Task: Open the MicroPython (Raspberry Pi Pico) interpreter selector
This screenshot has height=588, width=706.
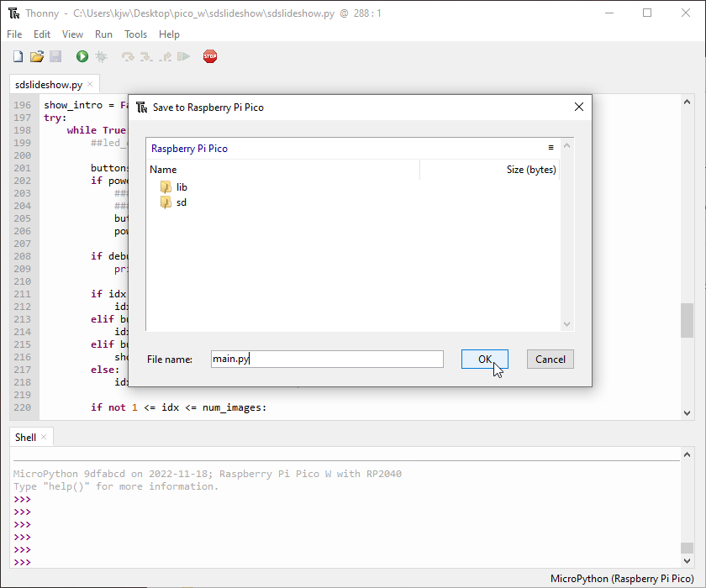Action: [622, 579]
